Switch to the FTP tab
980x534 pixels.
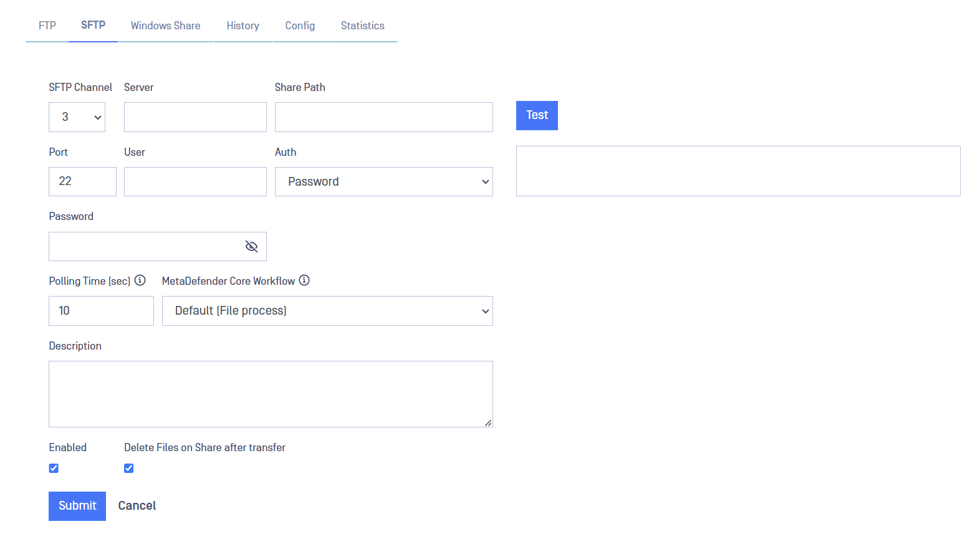pyautogui.click(x=47, y=26)
